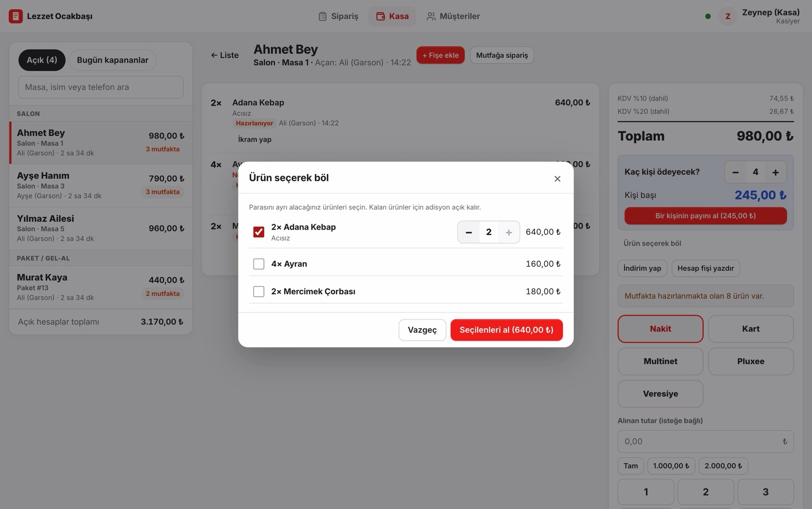Screen dimensions: 812x509
Task: Click Seçilenleri al (640,00 ₺)
Action: 507,330
